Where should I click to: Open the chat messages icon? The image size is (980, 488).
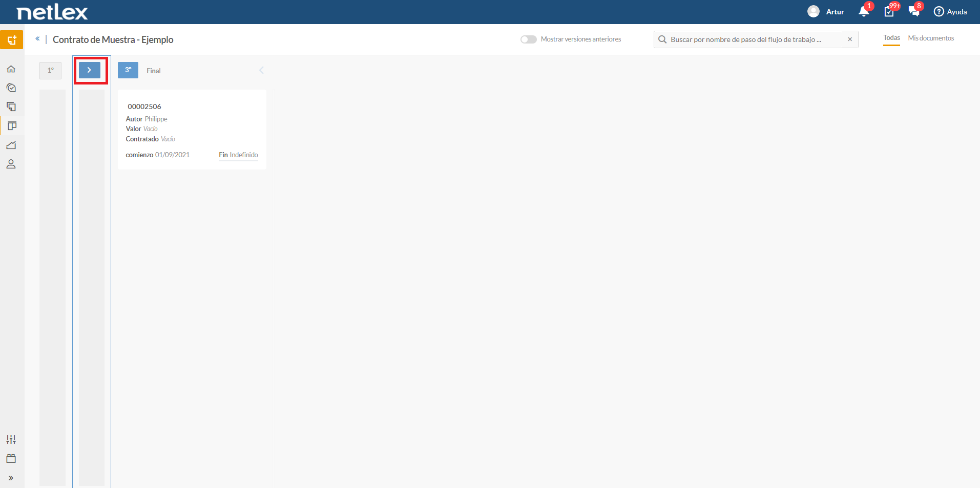point(914,12)
